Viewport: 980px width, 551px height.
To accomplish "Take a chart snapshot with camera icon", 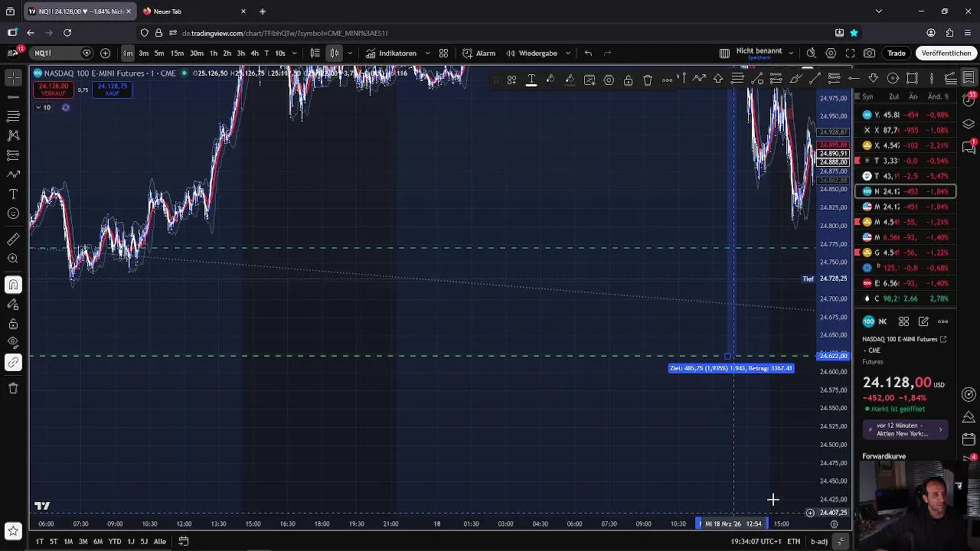I will (869, 53).
